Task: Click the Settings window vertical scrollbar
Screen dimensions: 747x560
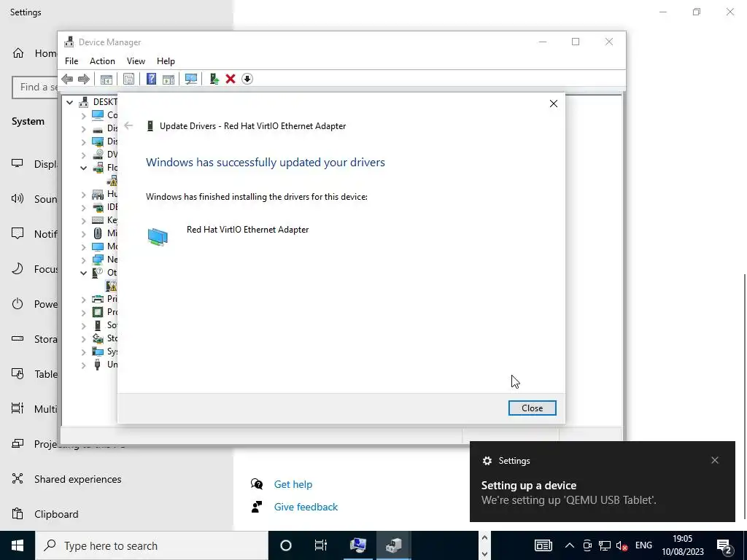Action: pyautogui.click(x=745, y=397)
